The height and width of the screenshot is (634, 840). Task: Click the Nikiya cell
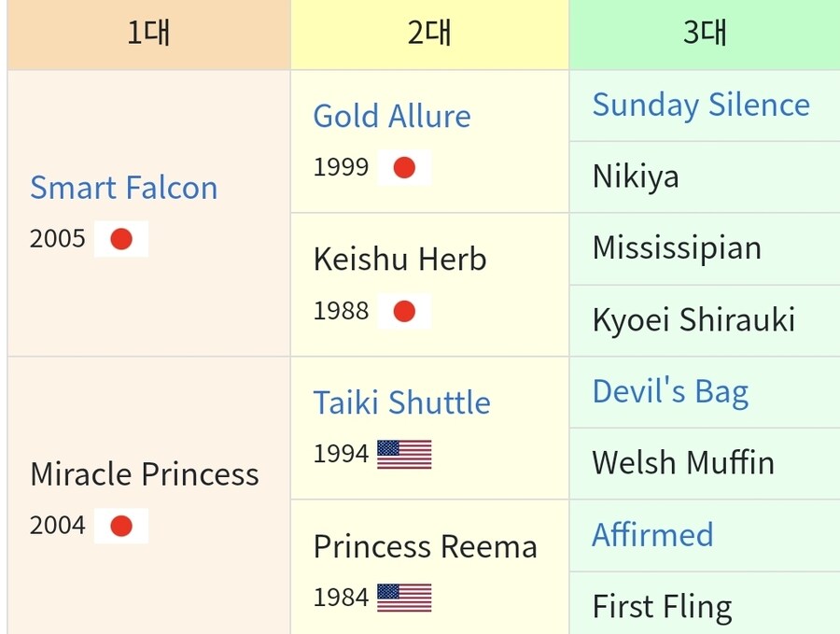point(636,176)
